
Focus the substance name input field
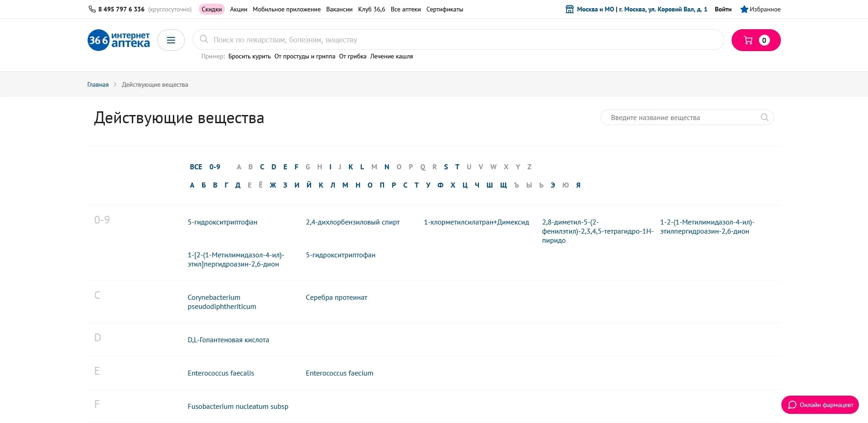click(680, 117)
